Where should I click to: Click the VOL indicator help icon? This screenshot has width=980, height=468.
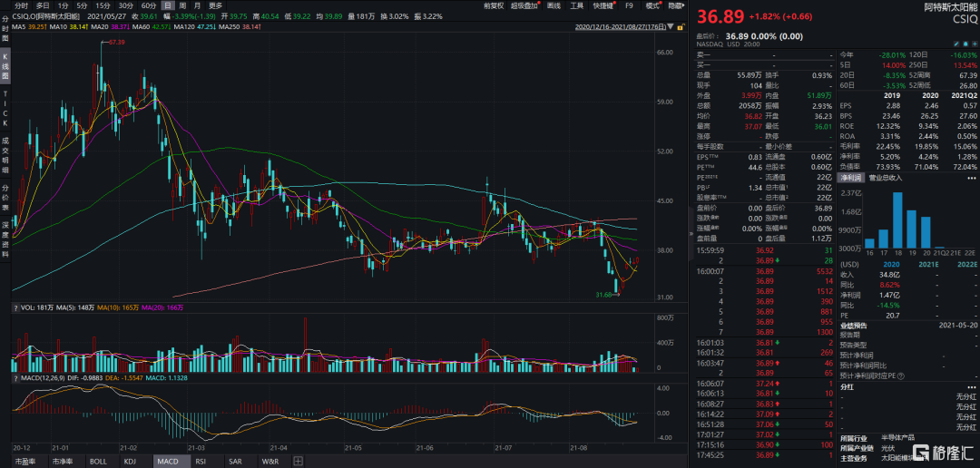(x=15, y=307)
